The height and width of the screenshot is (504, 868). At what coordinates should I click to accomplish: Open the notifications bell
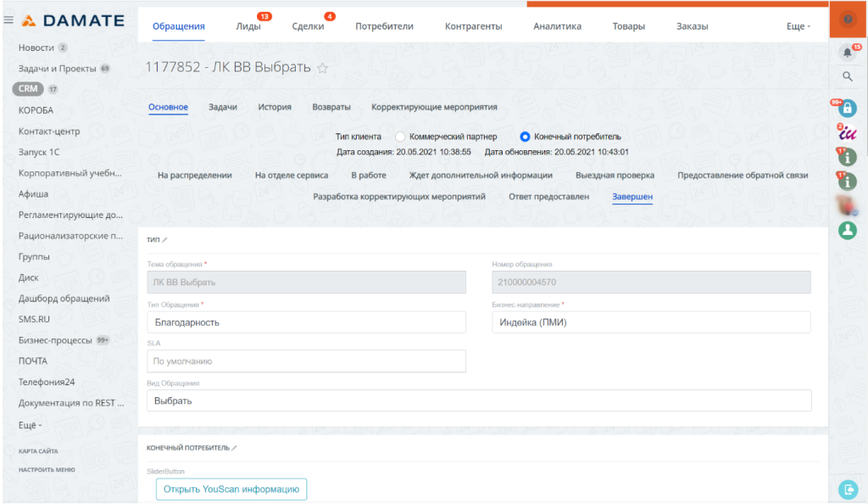[x=848, y=53]
